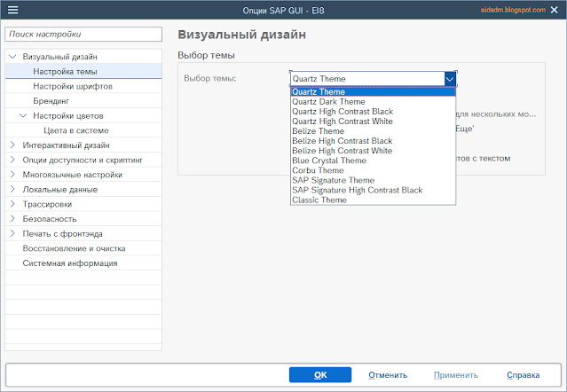This screenshot has height=392, width=567.
Task: Select the Classic Theme entry
Action: click(x=373, y=200)
